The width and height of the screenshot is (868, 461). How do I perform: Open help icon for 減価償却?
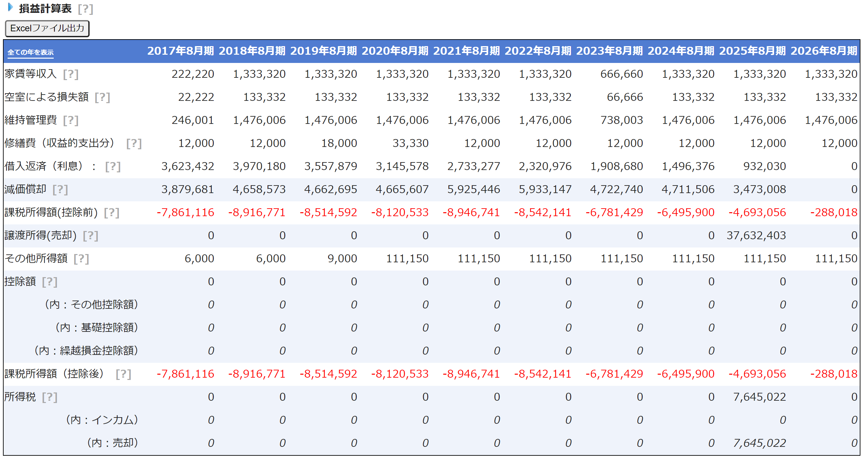pos(60,189)
